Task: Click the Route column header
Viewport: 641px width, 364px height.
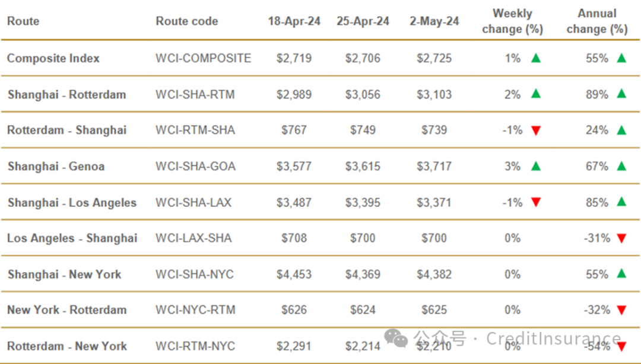Action: [23, 21]
